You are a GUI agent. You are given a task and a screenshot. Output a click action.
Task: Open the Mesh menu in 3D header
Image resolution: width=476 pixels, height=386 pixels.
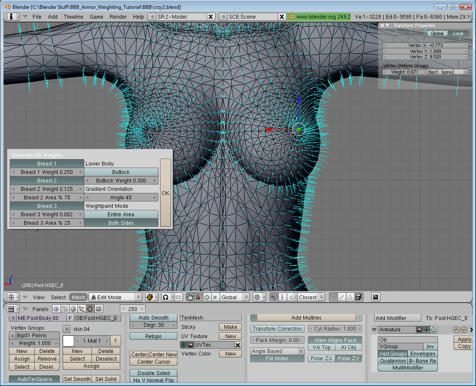78,297
